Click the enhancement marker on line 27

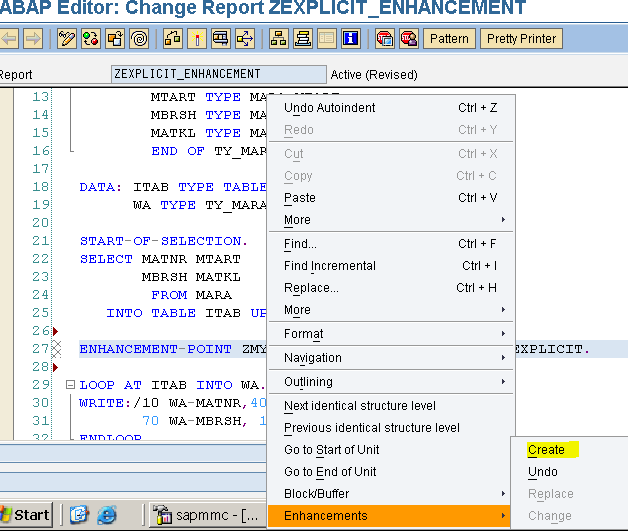pos(57,349)
